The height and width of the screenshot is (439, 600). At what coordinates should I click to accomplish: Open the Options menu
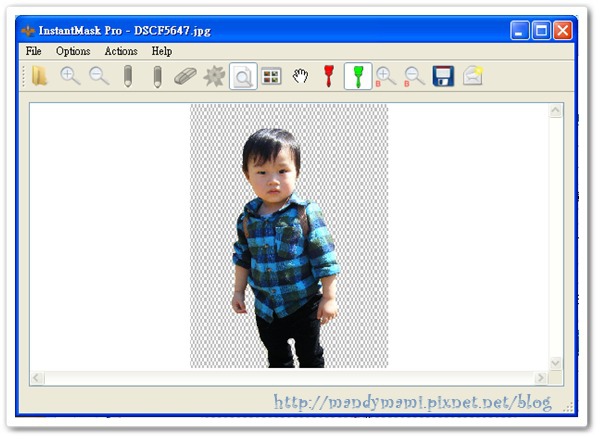coord(73,51)
